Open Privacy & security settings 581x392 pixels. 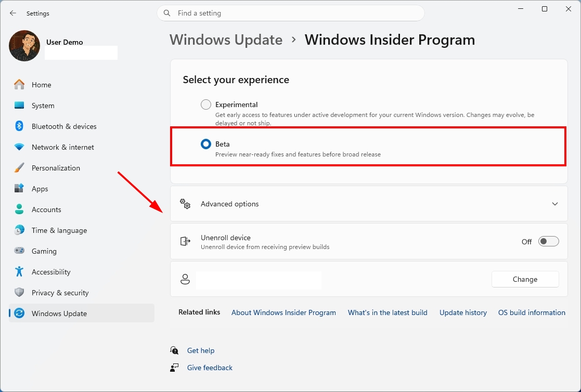pyautogui.click(x=82, y=292)
